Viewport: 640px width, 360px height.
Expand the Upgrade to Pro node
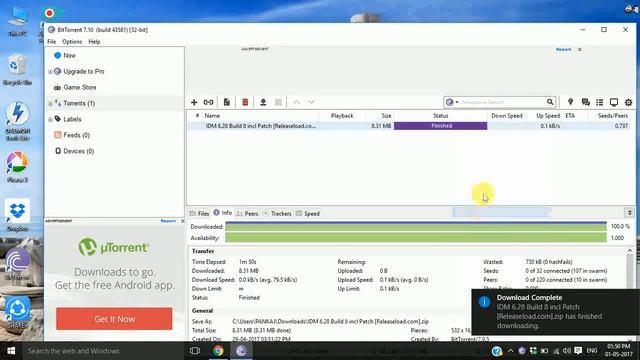point(50,72)
